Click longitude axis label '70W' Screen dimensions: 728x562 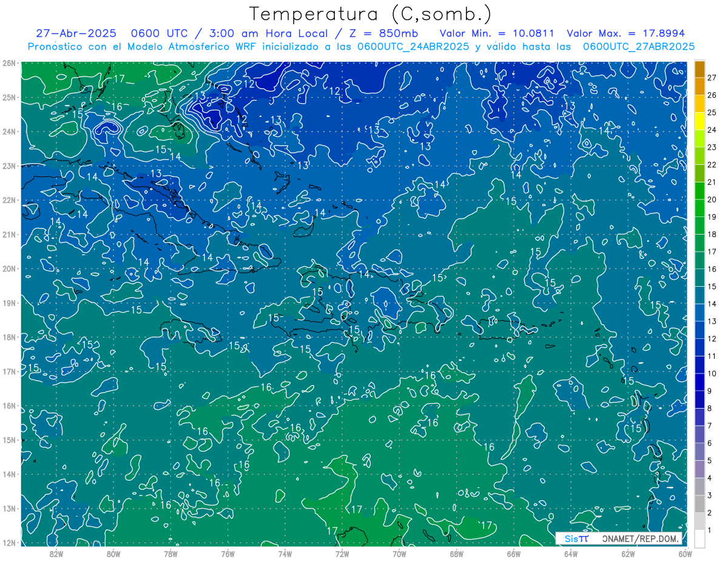pos(399,553)
